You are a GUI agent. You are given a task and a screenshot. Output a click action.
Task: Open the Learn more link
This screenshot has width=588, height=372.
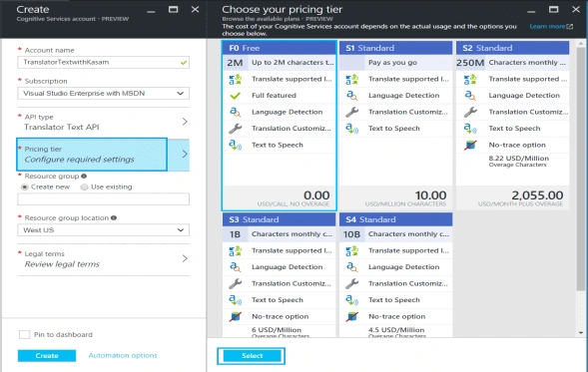point(551,27)
